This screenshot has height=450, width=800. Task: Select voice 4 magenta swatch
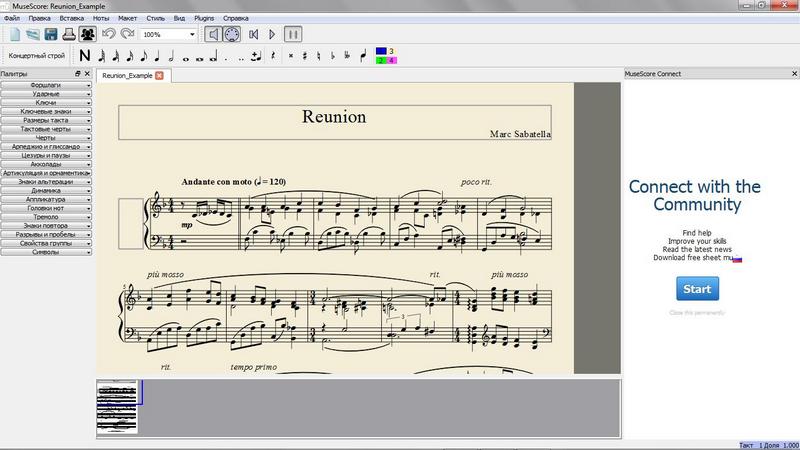[x=391, y=60]
